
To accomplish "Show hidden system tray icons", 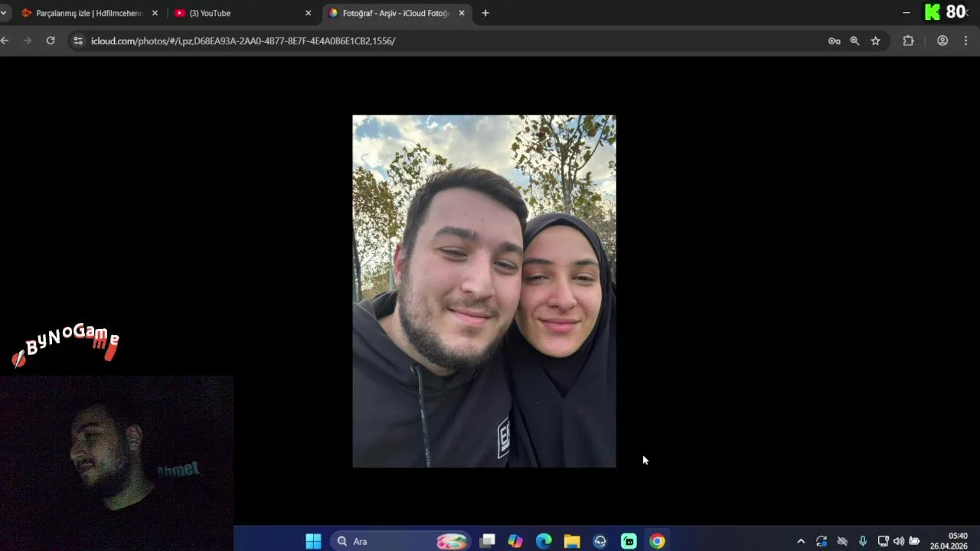I will (801, 541).
